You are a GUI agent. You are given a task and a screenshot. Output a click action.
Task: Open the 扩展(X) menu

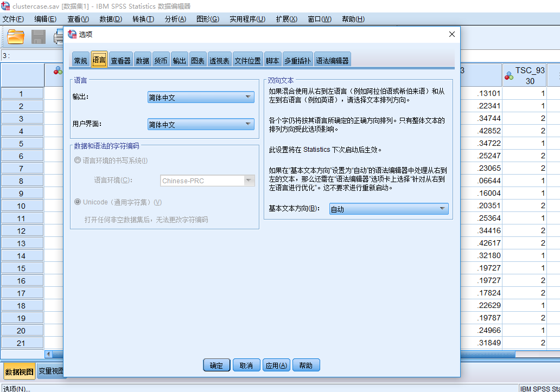(x=287, y=19)
